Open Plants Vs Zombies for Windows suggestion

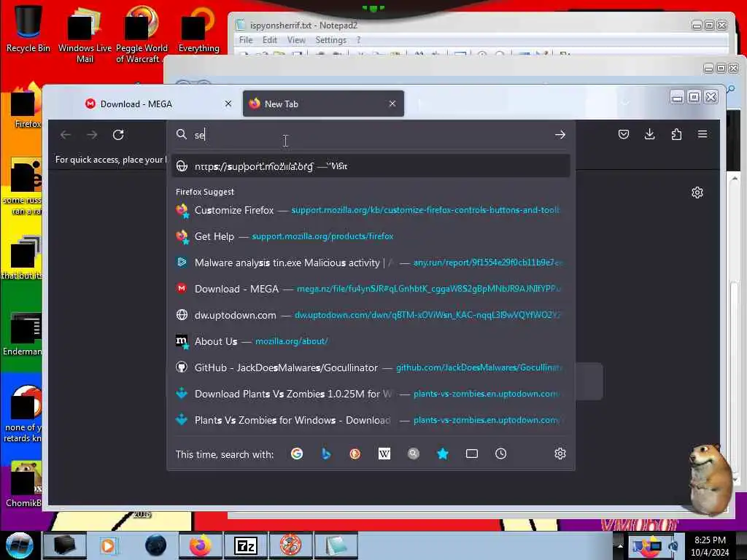[371, 420]
